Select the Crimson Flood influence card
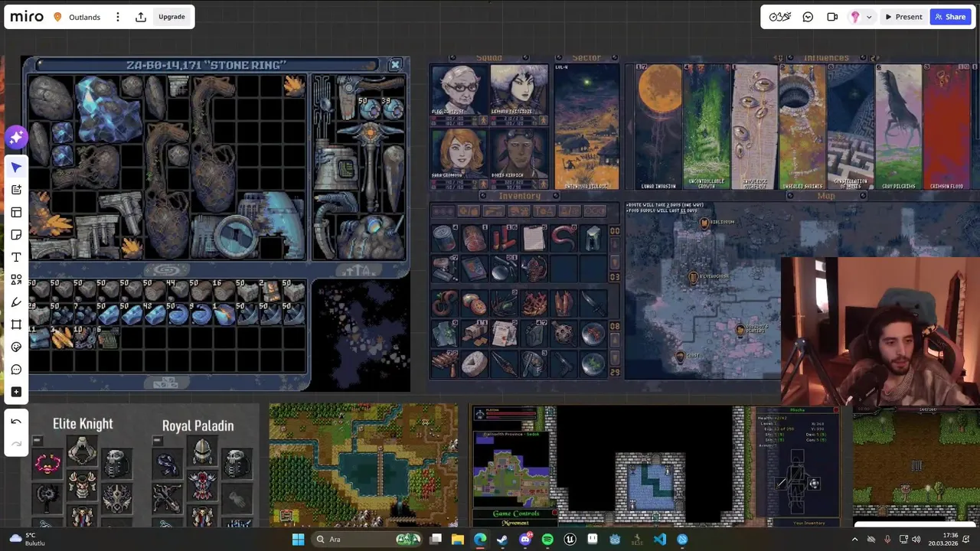Viewport: 980px width, 551px height. (x=947, y=126)
